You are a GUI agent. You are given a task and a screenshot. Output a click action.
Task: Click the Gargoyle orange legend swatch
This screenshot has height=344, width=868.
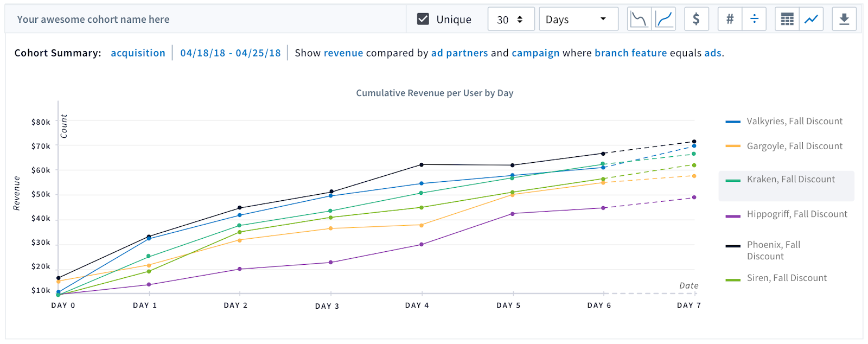coord(733,146)
